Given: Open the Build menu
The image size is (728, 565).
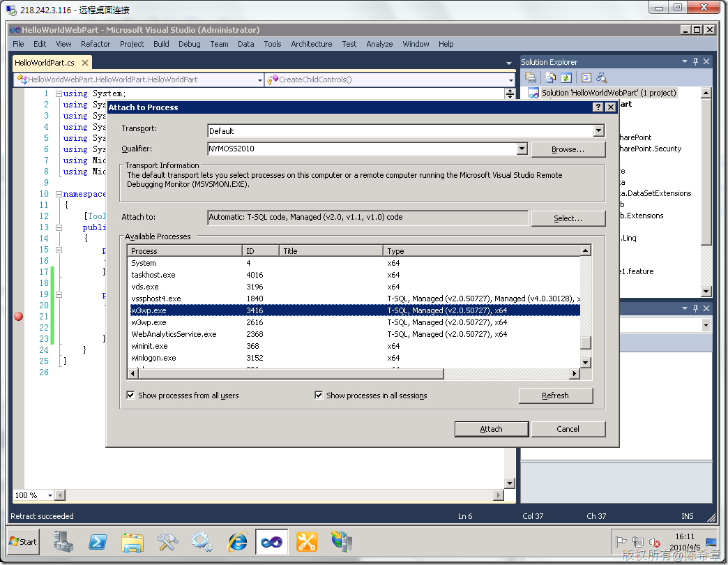Looking at the screenshot, I should tap(161, 44).
